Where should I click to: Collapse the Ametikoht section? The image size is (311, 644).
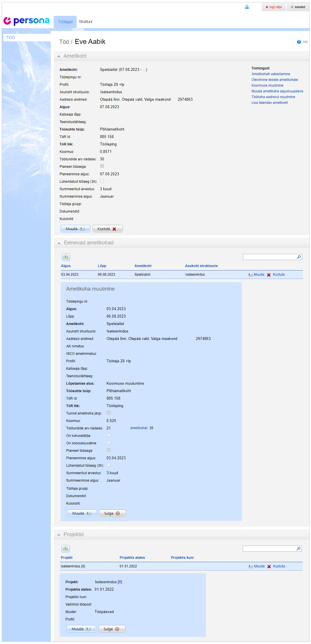coord(59,56)
